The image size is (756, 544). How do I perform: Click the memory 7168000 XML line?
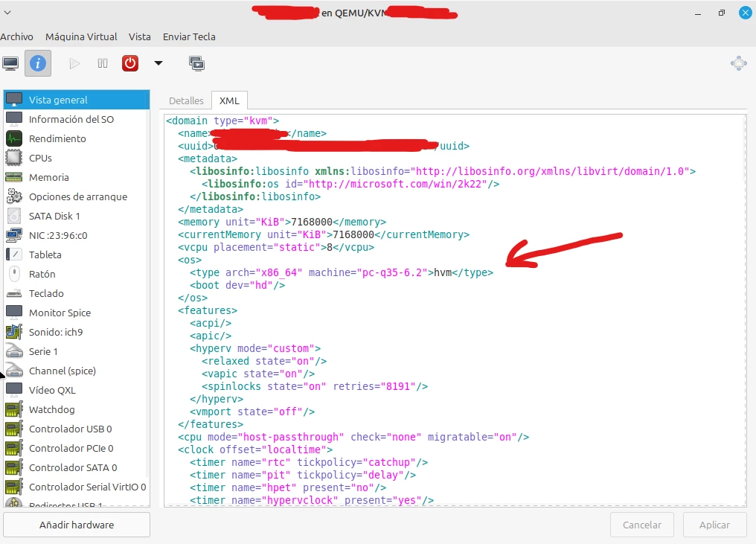tap(282, 222)
